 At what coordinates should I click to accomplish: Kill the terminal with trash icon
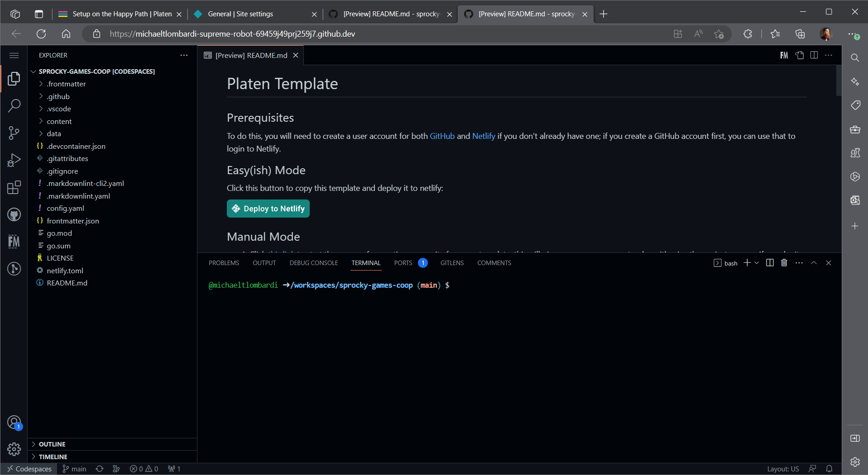pyautogui.click(x=784, y=263)
